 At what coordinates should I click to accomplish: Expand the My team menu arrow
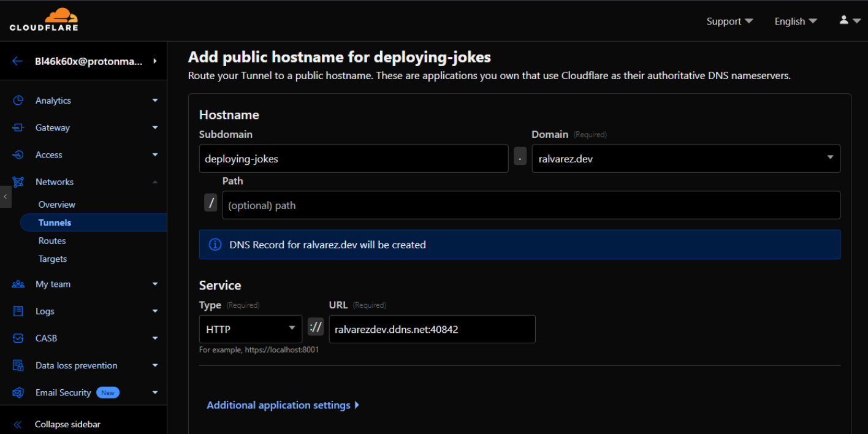(155, 284)
